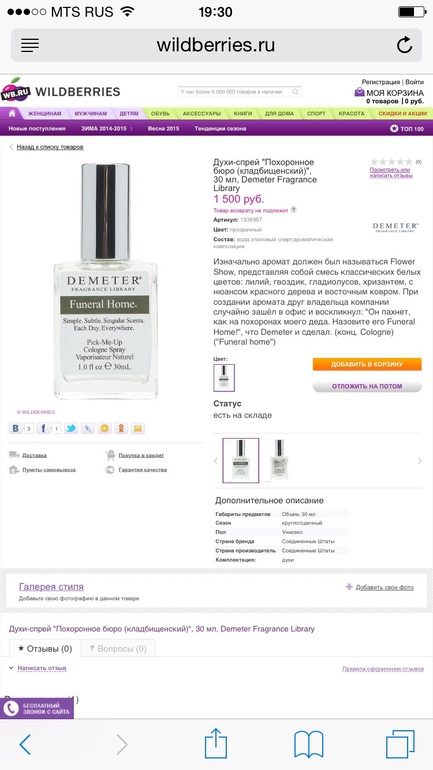Select the second product thumbnail image
433x770 pixels.
(279, 460)
